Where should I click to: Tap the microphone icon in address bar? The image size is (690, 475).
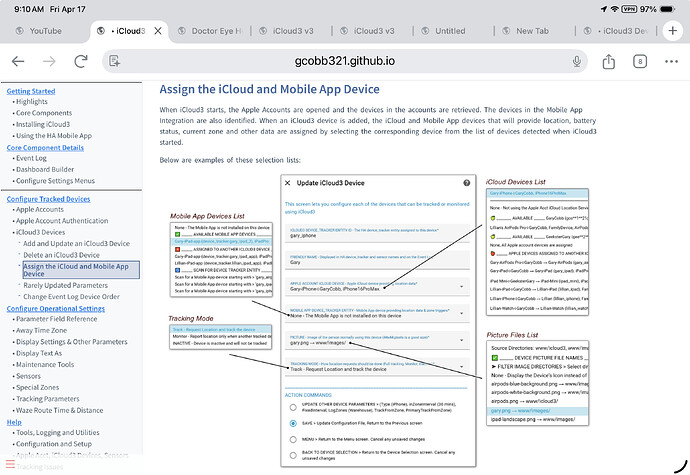click(576, 61)
